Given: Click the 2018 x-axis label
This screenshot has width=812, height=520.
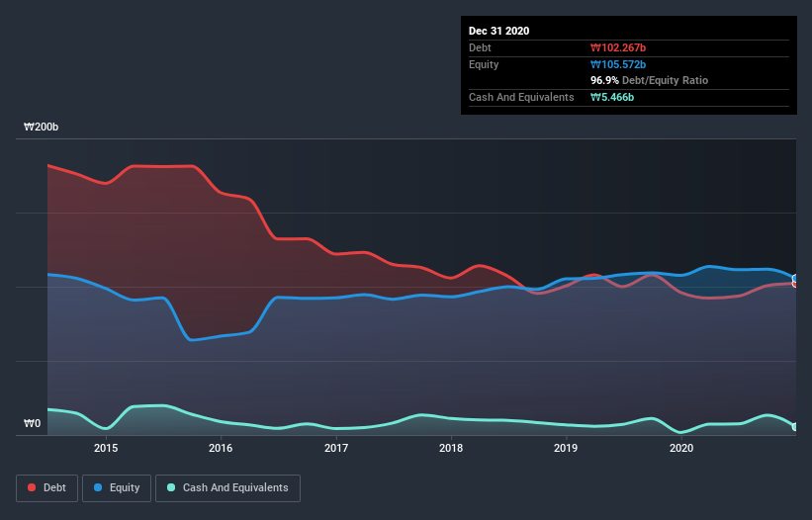Looking at the screenshot, I should (x=451, y=448).
